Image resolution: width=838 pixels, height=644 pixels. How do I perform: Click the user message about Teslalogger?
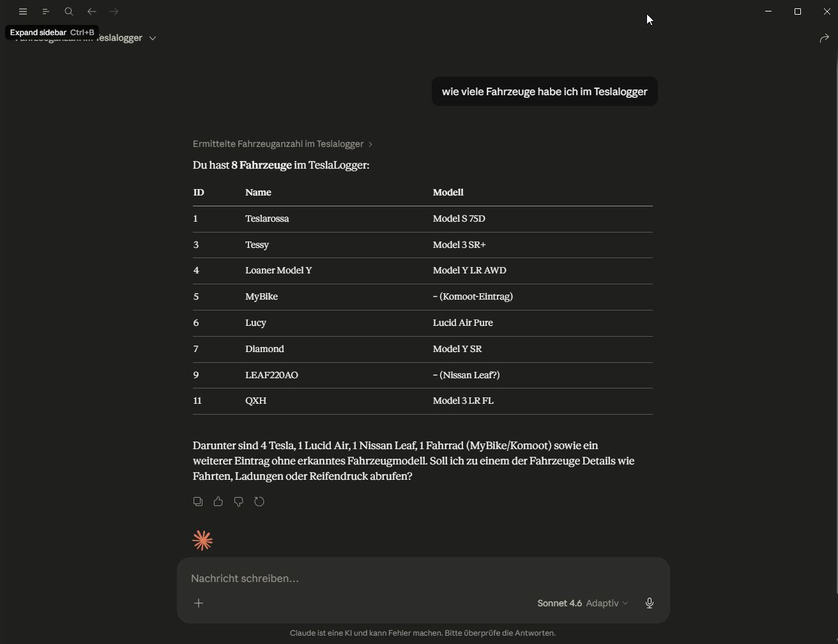coord(545,91)
